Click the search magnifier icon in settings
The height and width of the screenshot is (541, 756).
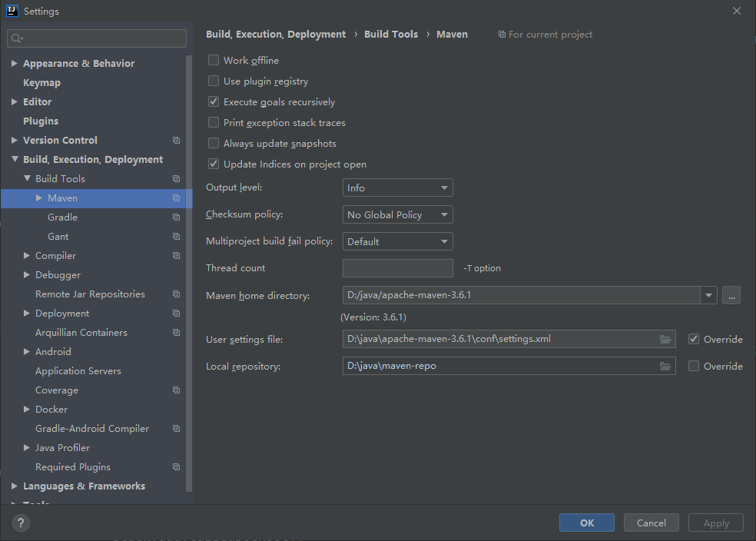tap(17, 38)
